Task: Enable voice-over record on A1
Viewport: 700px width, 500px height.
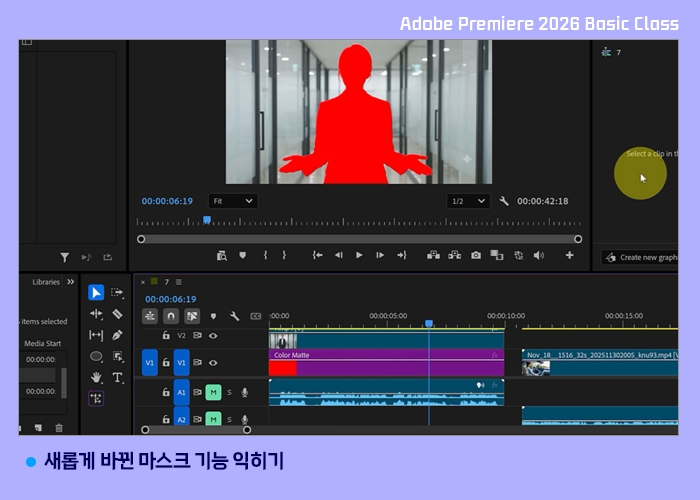Action: (245, 392)
